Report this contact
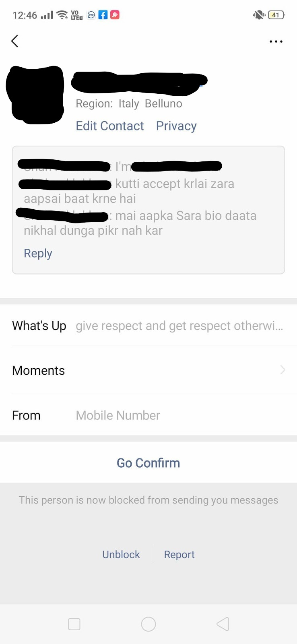Viewport: 297px width, 644px height. [x=179, y=555]
